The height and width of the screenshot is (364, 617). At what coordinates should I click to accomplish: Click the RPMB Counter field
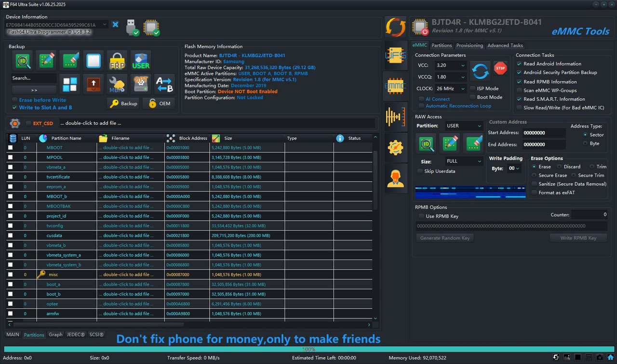(590, 215)
